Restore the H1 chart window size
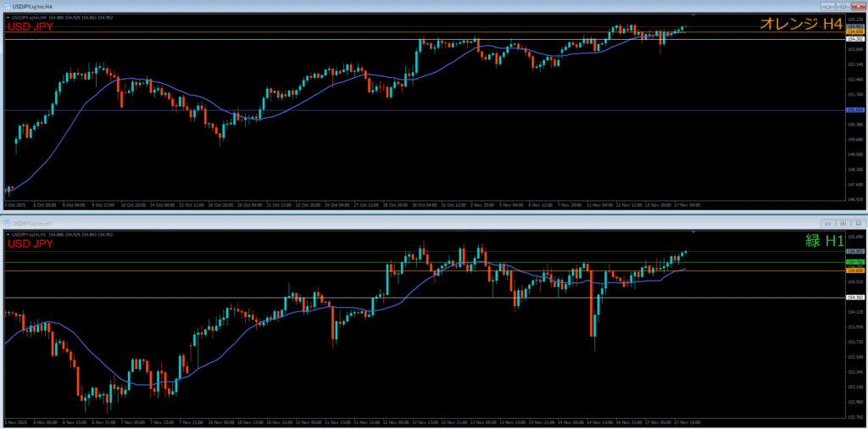The image size is (868, 429). click(x=843, y=223)
